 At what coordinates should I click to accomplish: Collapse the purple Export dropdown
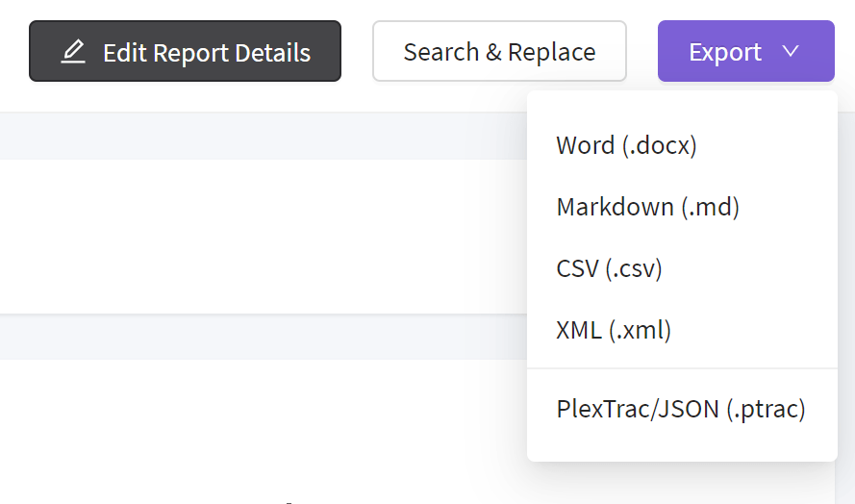745,52
